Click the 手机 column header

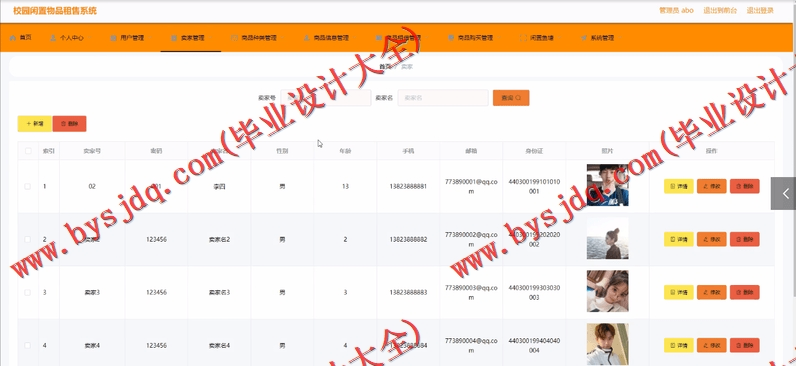coord(408,151)
